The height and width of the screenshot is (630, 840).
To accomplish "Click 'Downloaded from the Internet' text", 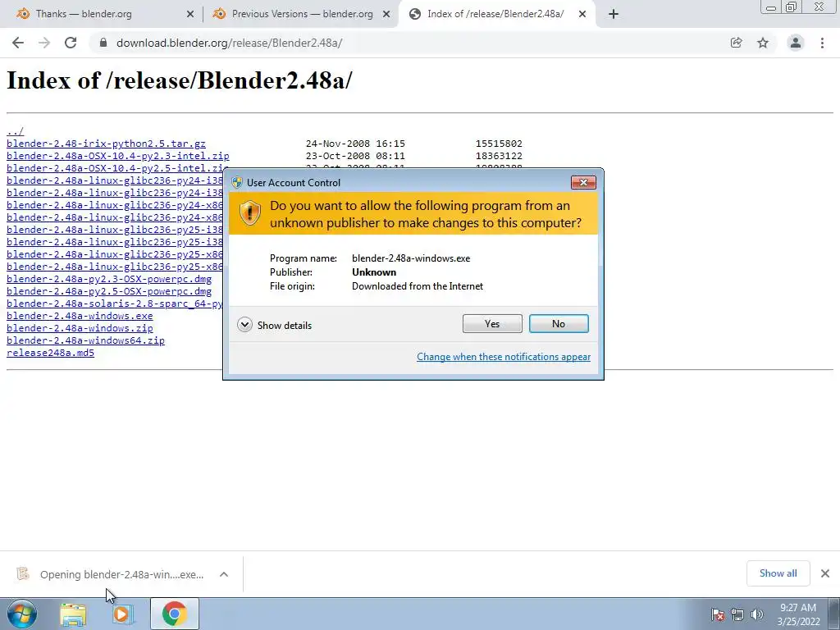I will point(418,286).
